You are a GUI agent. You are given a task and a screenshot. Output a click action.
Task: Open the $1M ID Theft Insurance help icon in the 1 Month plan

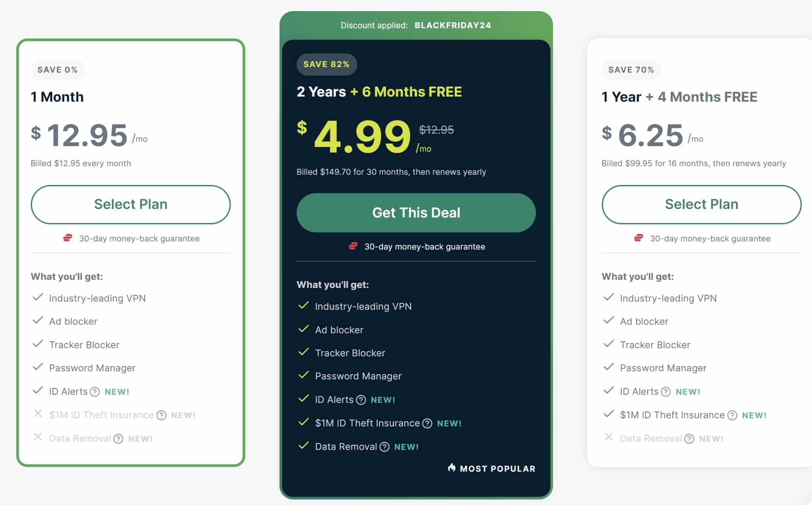click(161, 415)
